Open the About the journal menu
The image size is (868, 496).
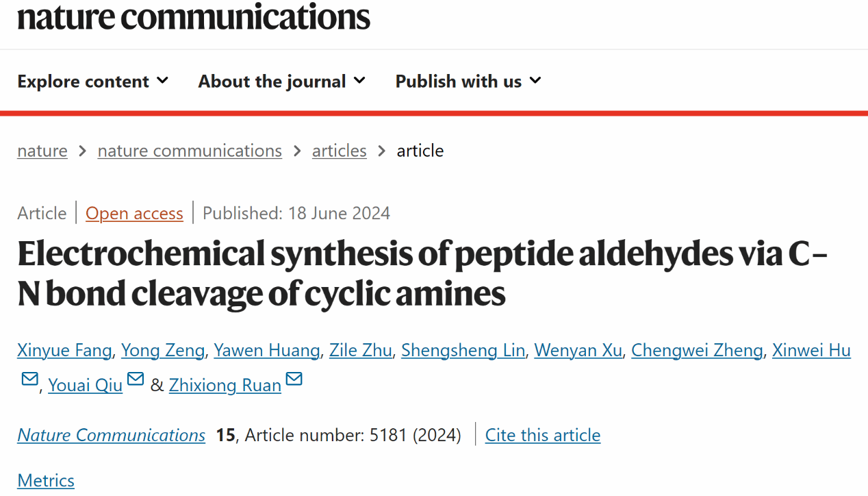pos(282,81)
